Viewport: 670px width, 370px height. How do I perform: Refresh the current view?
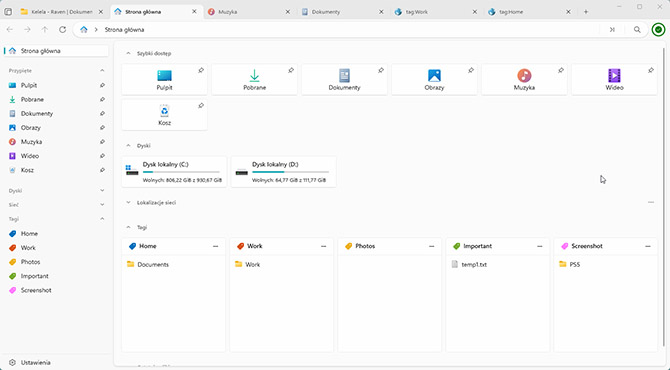(62, 29)
